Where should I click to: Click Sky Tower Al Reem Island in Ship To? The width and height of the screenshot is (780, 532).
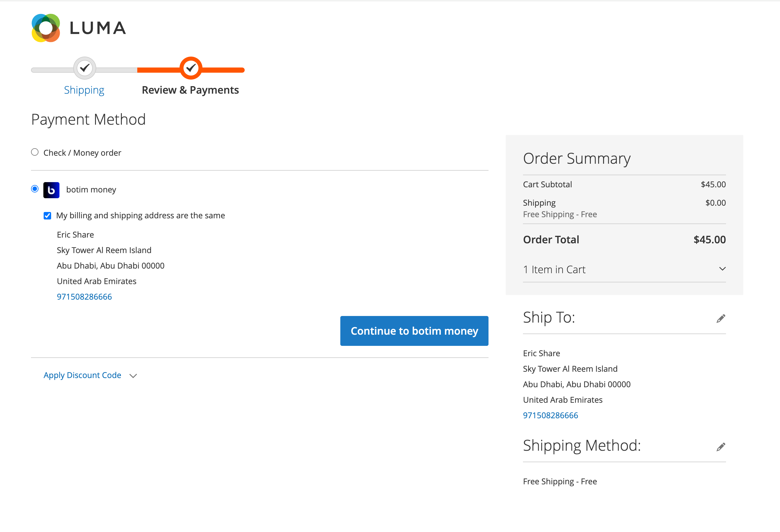pos(570,369)
